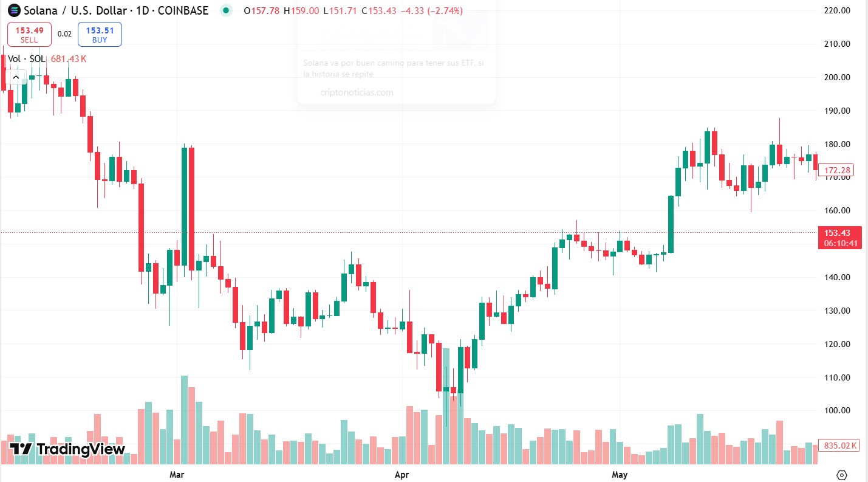Click the 0.02 spread value
The width and height of the screenshot is (868, 482).
[x=64, y=34]
